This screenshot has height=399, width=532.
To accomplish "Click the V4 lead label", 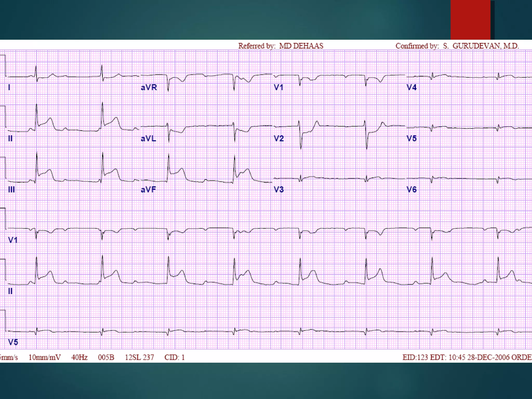I will tap(411, 87).
